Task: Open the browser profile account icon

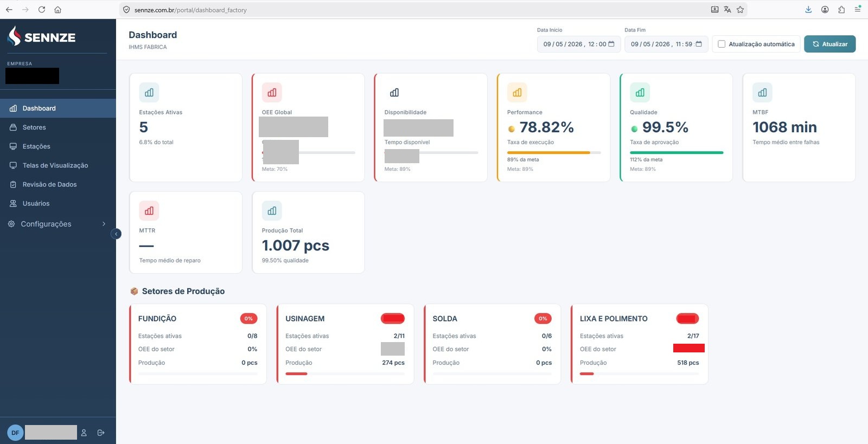Action: pos(825,10)
